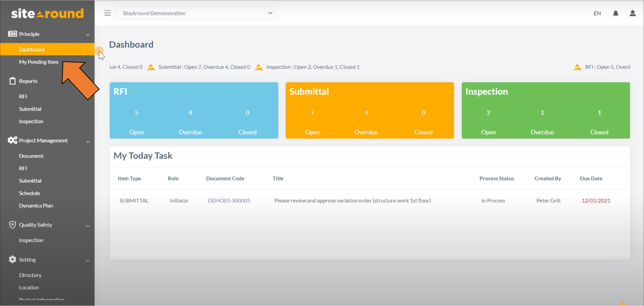Screen dimensions: 644x306
Task: Switch language using EN button
Action: 597,13
